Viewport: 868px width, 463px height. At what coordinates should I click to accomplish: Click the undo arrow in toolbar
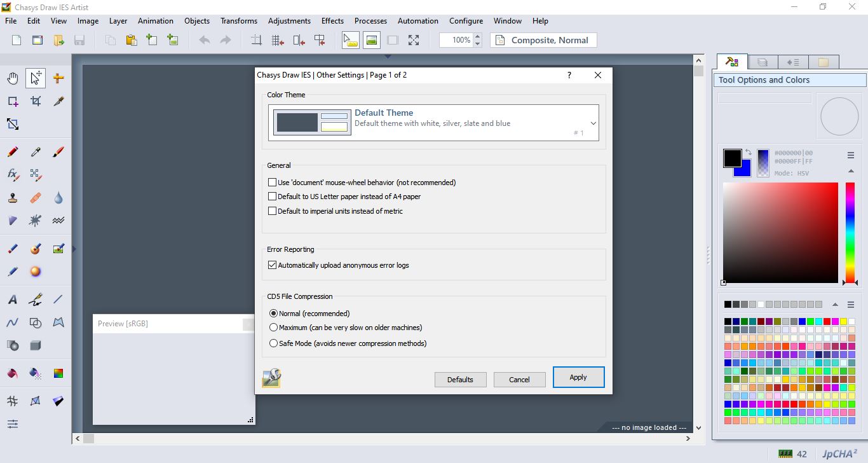click(205, 40)
